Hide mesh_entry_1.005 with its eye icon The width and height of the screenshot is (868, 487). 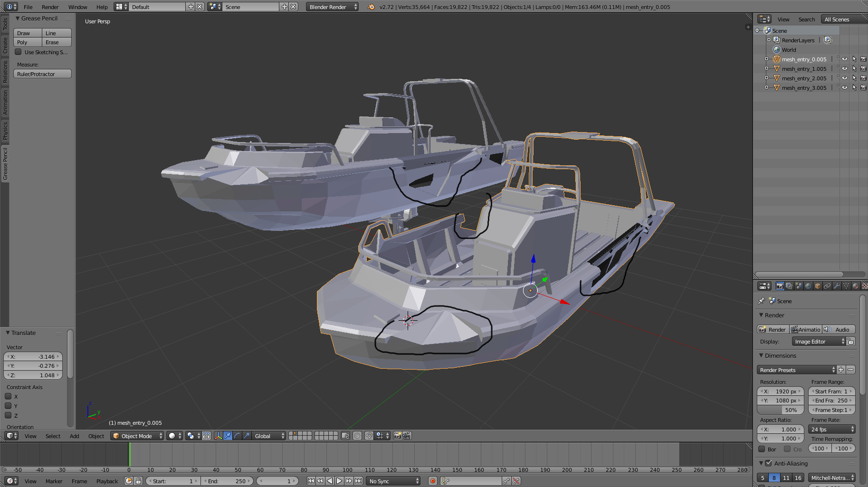pyautogui.click(x=845, y=68)
